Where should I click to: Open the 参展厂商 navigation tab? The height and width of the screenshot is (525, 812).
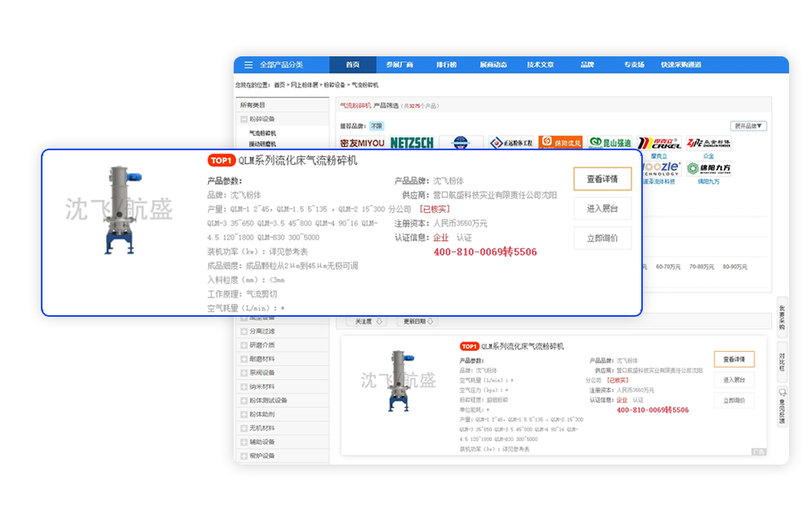(399, 65)
